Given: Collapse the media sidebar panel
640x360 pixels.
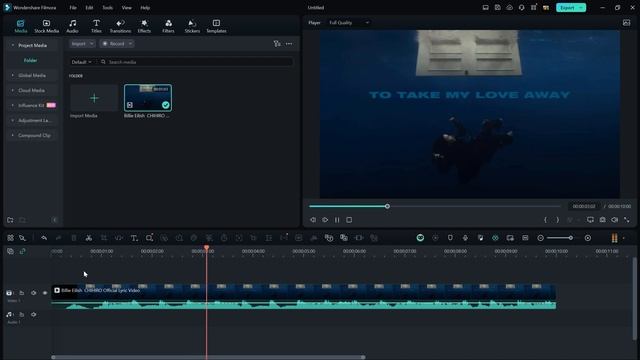Looking at the screenshot, I should (x=55, y=220).
